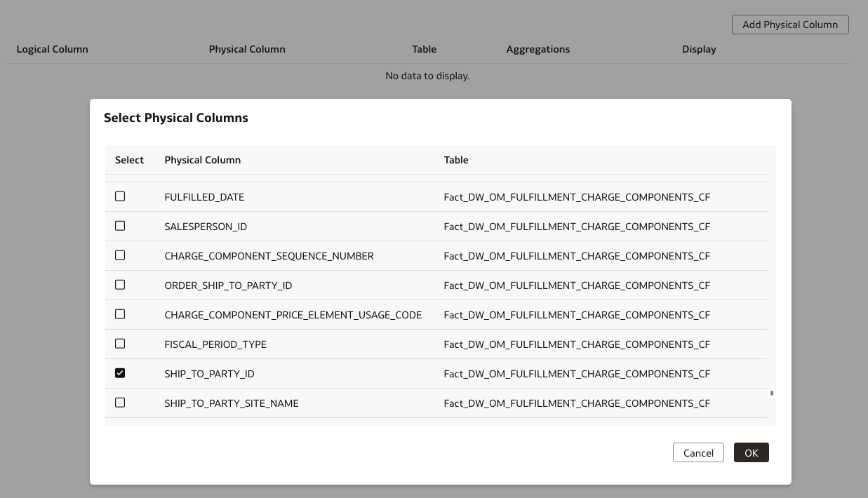Viewport: 868px width, 498px height.
Task: Click the FISCAL_PERIOD_TYPE row label
Action: click(x=215, y=344)
